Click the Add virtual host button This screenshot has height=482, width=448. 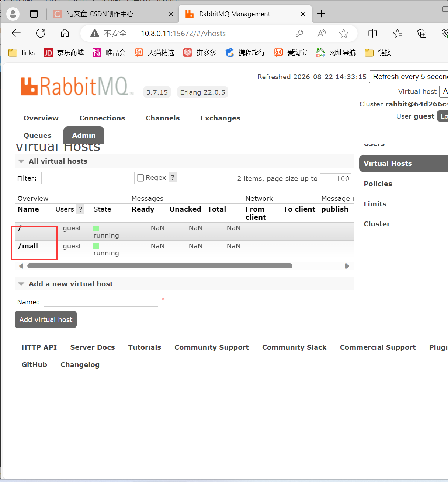(46, 319)
